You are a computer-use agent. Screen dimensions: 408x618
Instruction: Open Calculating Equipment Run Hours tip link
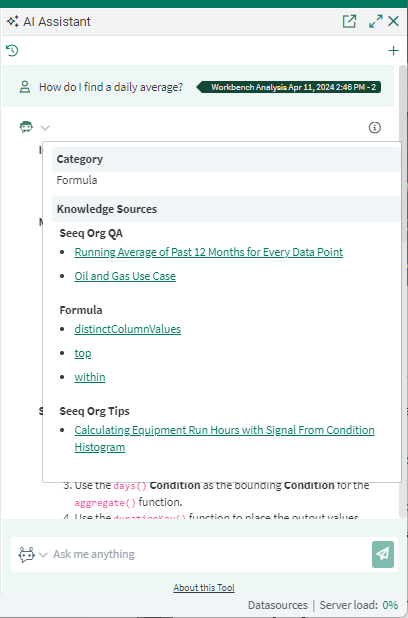coord(224,438)
